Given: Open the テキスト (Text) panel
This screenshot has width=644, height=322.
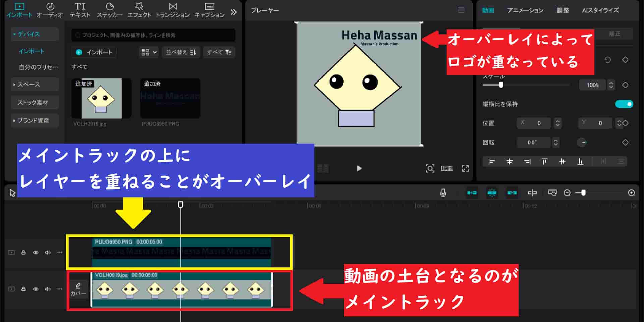Looking at the screenshot, I should (x=79, y=9).
